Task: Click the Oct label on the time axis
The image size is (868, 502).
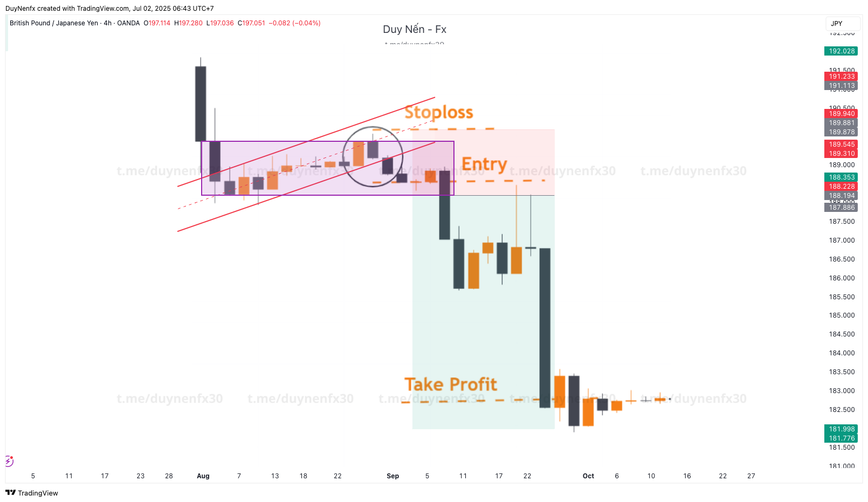Action: [x=588, y=476]
